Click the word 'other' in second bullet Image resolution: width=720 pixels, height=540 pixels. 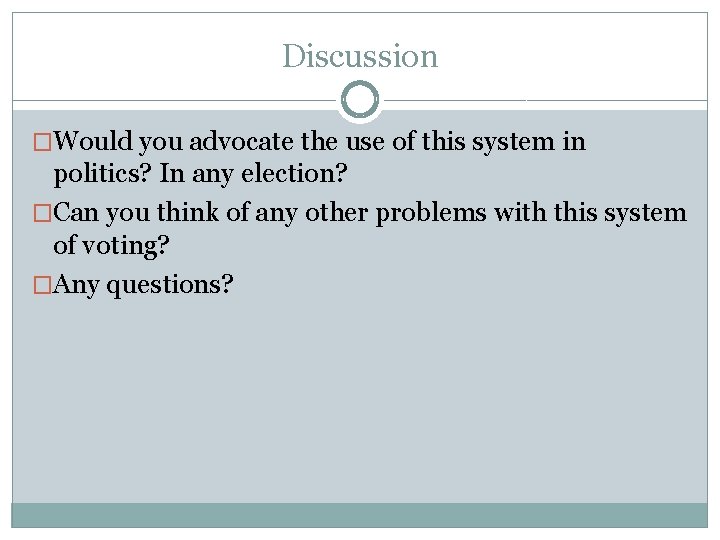[336, 213]
